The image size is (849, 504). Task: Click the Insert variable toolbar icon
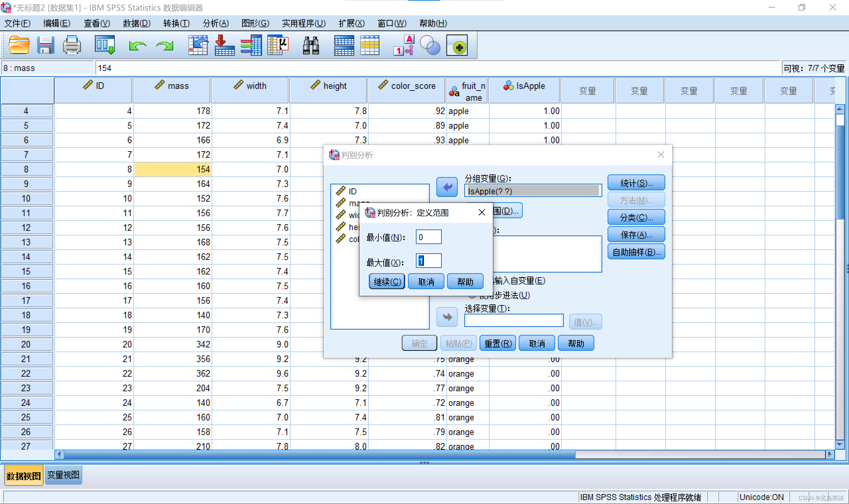click(370, 45)
